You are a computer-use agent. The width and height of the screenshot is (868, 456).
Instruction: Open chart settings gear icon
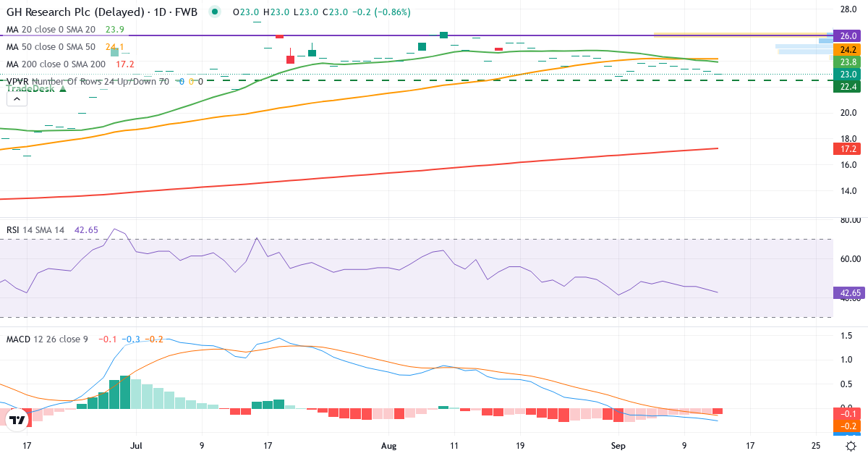(x=852, y=446)
